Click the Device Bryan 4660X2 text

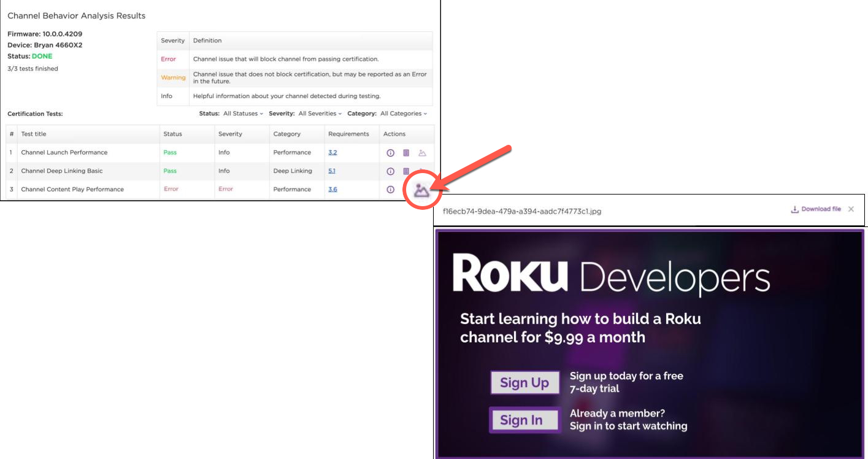click(x=45, y=45)
